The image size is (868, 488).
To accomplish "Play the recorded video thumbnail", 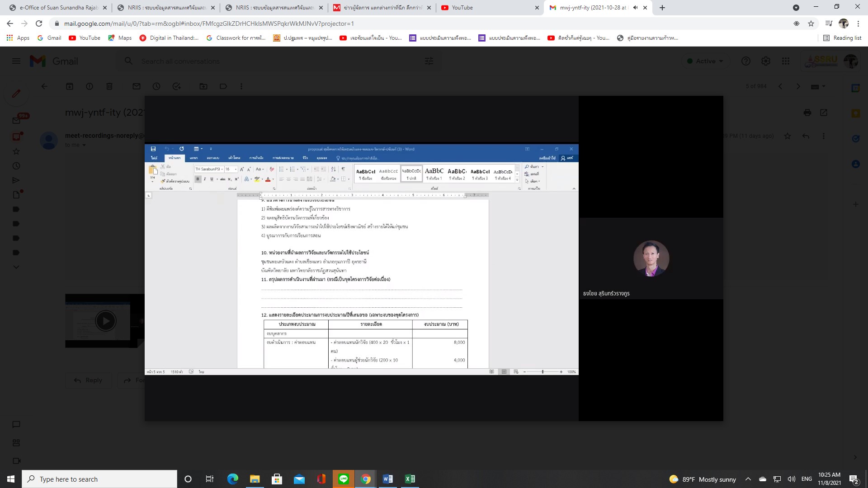I will tap(105, 321).
